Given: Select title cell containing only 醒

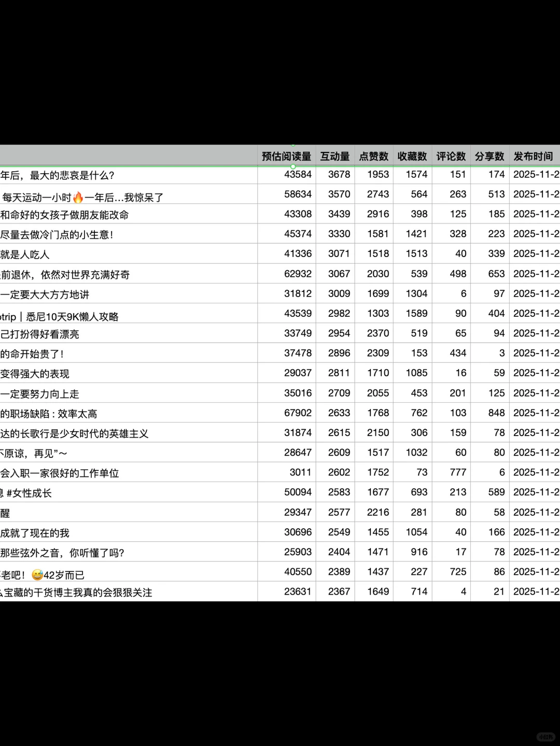Looking at the screenshot, I should pyautogui.click(x=129, y=513).
